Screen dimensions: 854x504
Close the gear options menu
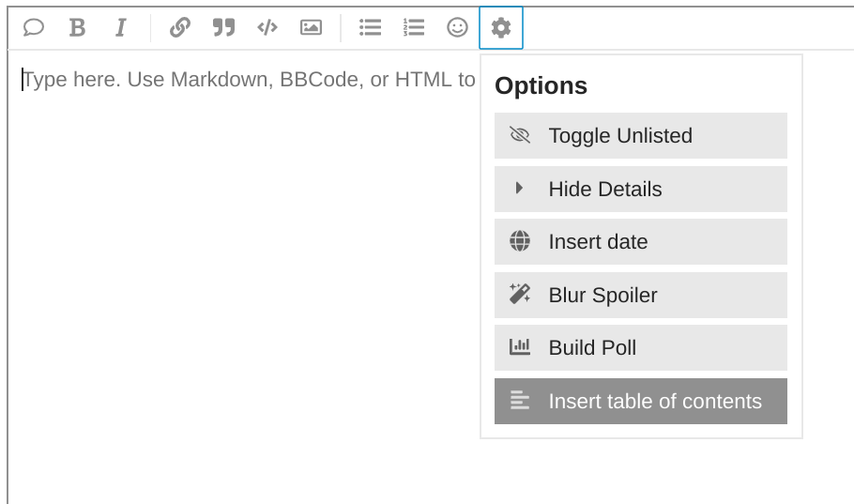click(x=501, y=28)
